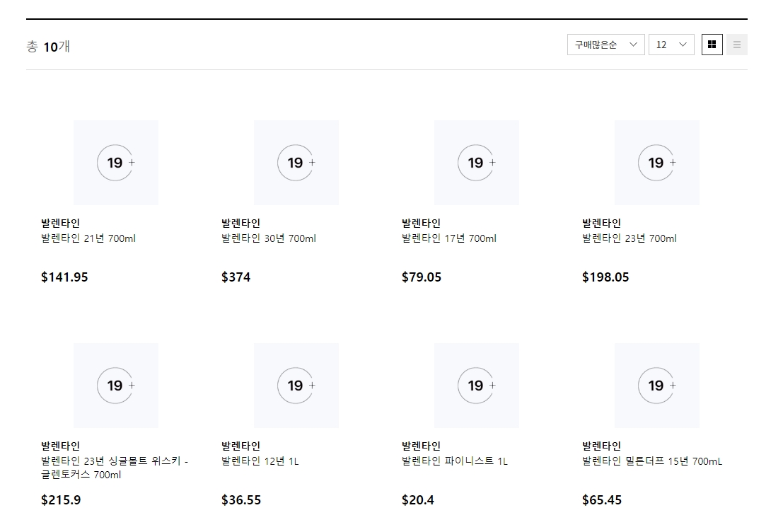This screenshot has height=532, width=783.
Task: Click the 19+ badge on 발렌타인 12년 1L image
Action: click(x=296, y=386)
